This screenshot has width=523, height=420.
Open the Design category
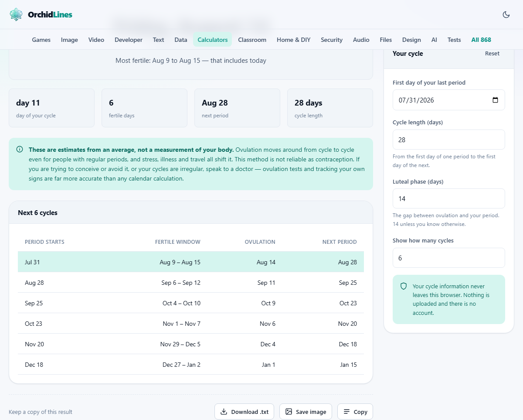click(411, 40)
